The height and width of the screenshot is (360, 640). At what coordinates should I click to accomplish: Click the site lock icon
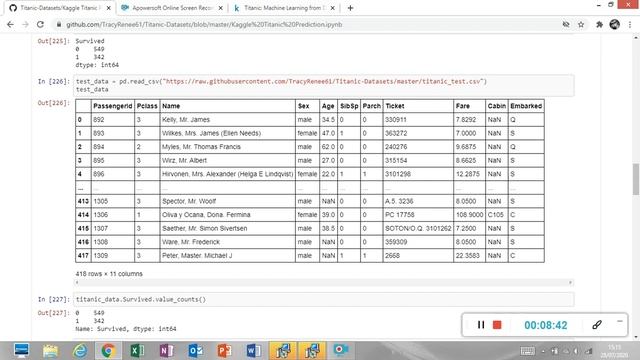[59, 24]
